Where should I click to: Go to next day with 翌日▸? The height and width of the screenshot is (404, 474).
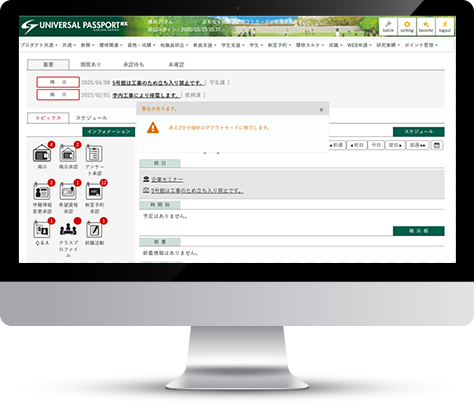[x=395, y=145]
